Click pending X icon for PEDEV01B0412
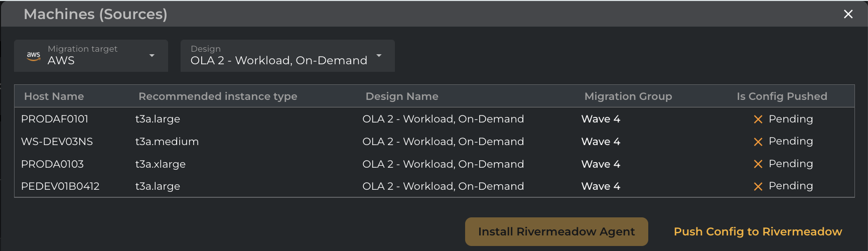The width and height of the screenshot is (868, 251). [x=758, y=187]
